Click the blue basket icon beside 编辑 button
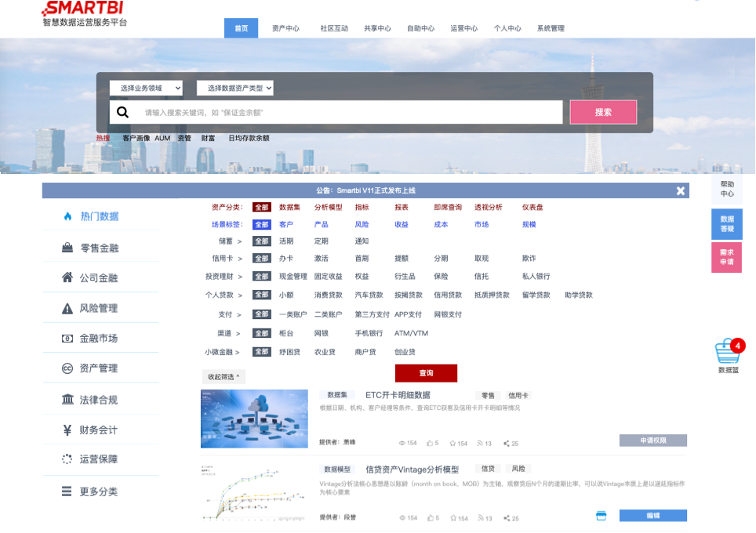 [600, 515]
